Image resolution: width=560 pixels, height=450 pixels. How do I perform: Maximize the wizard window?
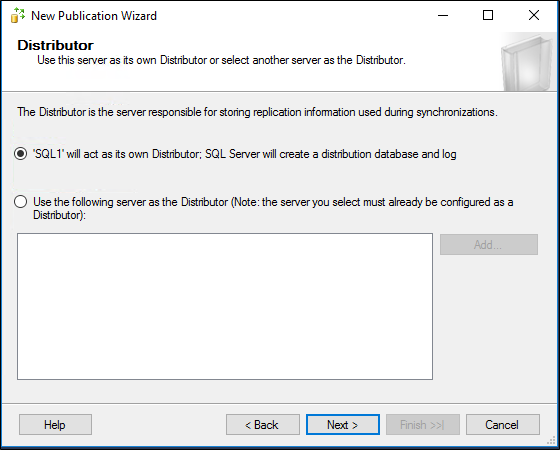point(488,15)
